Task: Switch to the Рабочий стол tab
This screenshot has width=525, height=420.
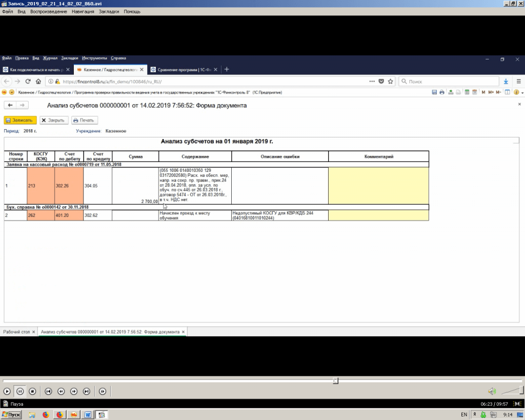Action: [16, 332]
